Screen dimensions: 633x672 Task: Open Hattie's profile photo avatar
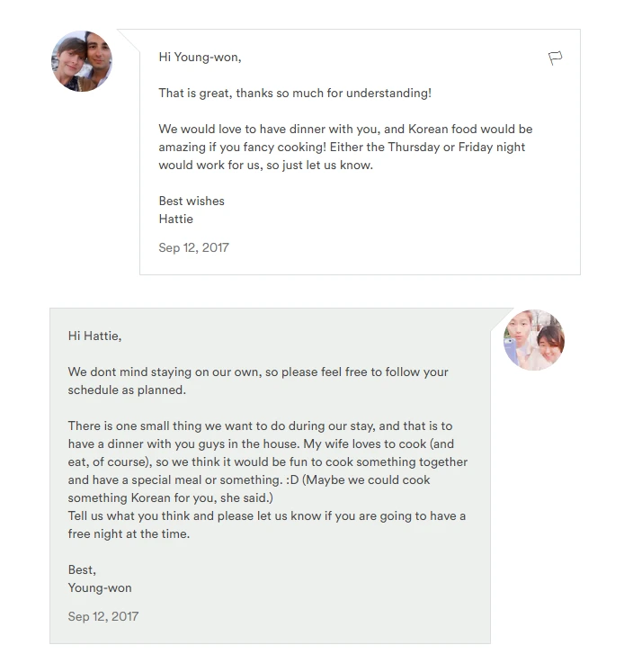tap(82, 61)
